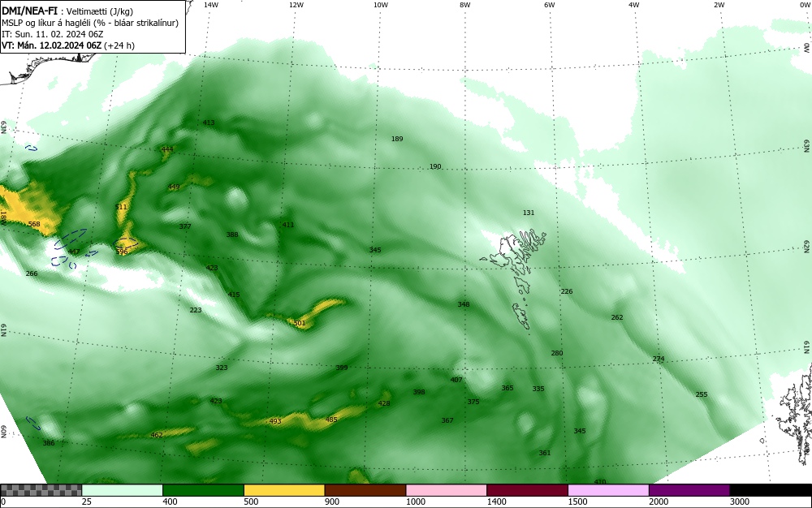Image resolution: width=812 pixels, height=508 pixels.
Task: Click the map value '462'
Action: tap(157, 434)
